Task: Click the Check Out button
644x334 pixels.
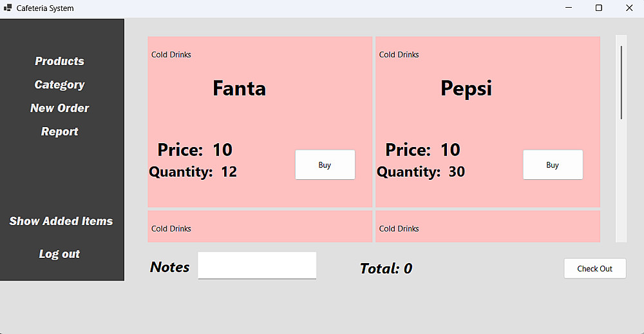Action: point(594,269)
